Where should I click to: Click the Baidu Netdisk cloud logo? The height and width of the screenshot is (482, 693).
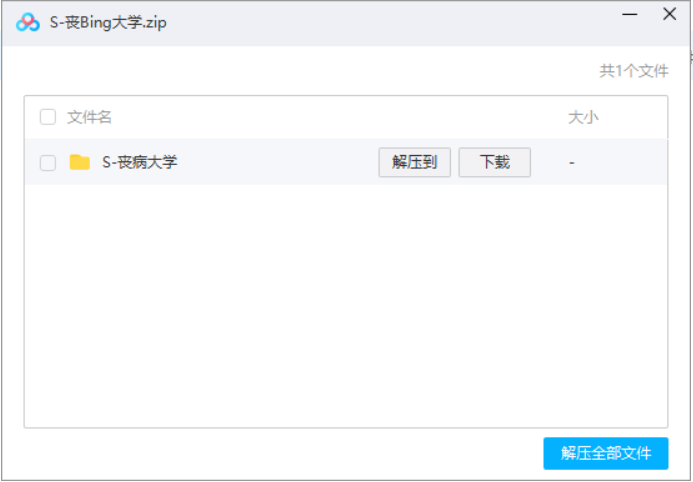point(28,22)
